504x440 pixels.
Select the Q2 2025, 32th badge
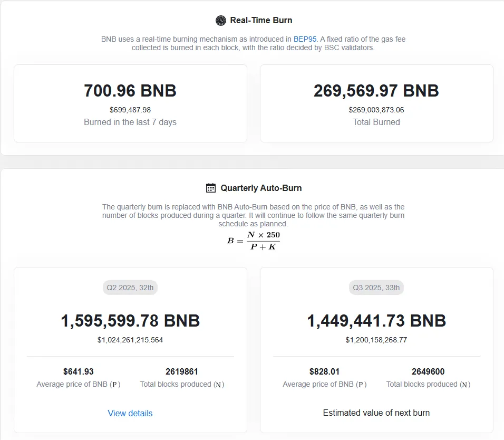tap(130, 288)
